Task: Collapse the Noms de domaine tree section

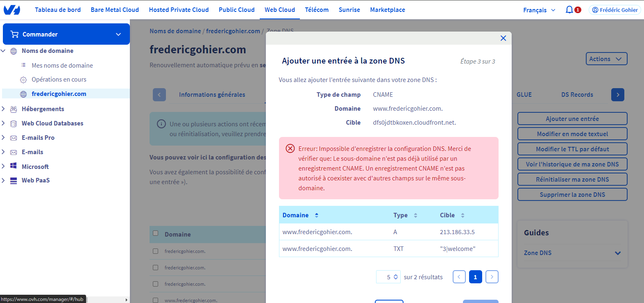Action: coord(3,51)
